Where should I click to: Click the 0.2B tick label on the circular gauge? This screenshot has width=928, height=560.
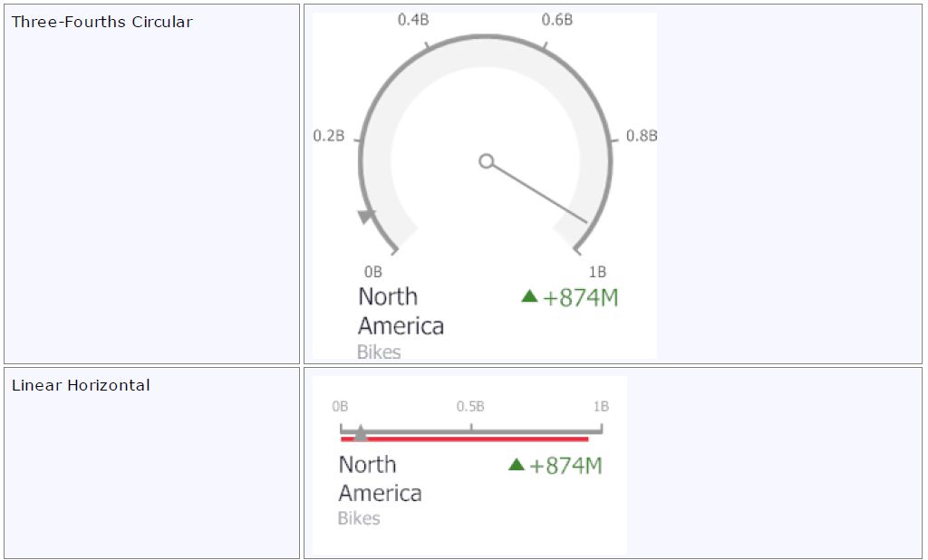click(329, 136)
